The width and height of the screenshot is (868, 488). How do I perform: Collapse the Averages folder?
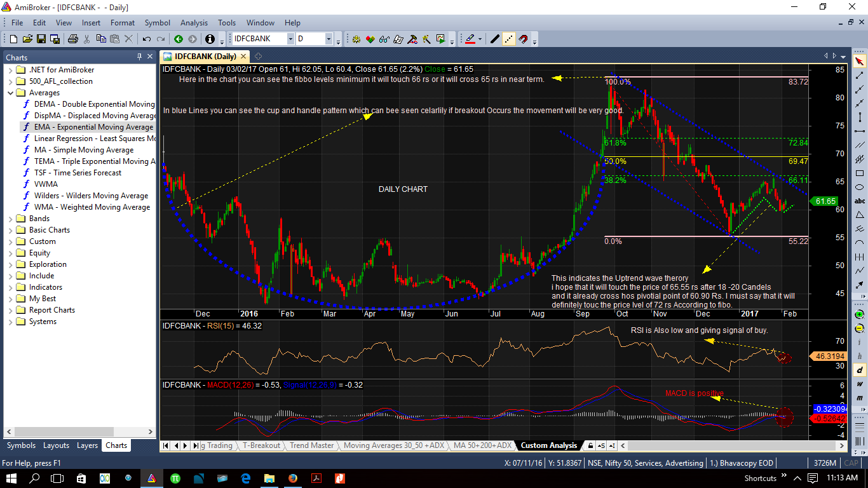[11, 93]
